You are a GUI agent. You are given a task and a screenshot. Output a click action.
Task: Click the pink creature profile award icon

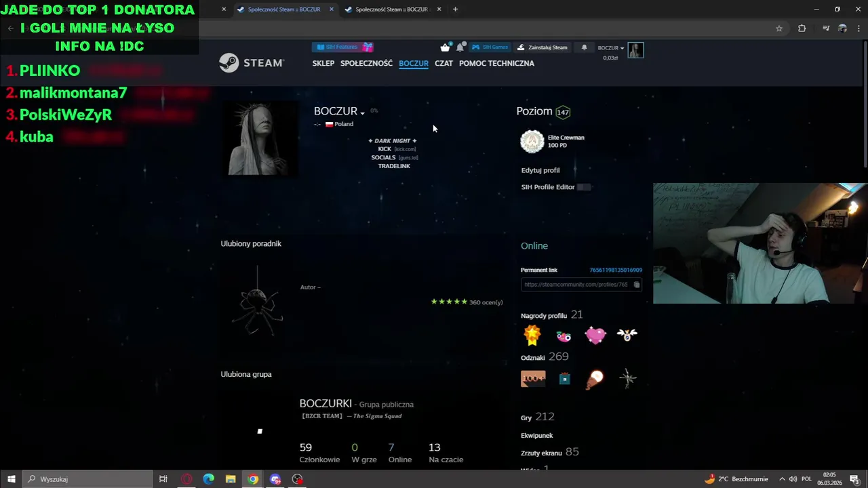[x=564, y=336]
